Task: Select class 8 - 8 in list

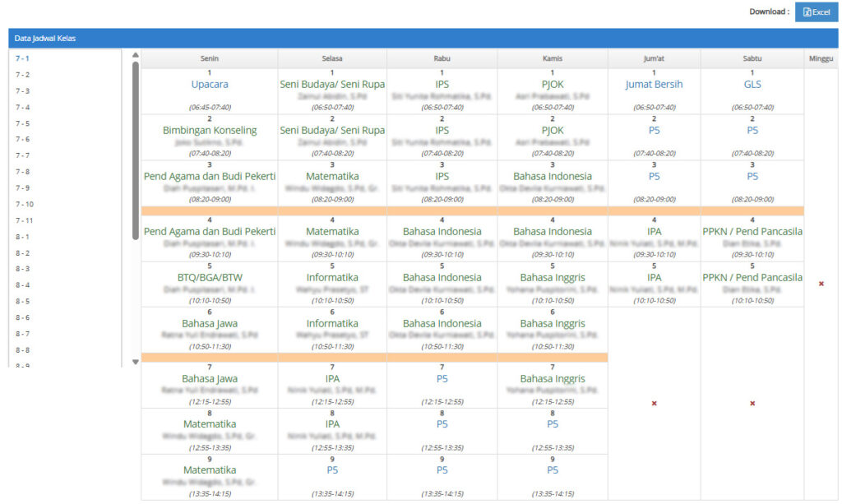Action: [x=22, y=350]
